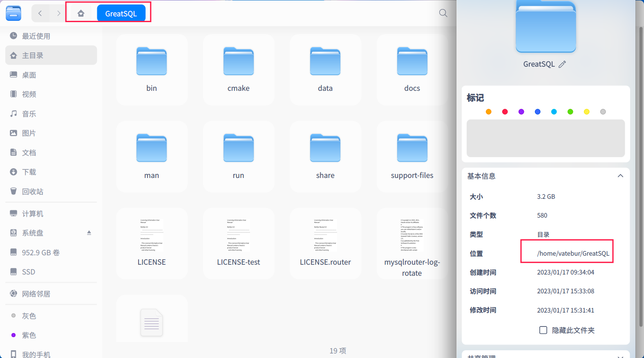Click the 文档 sidebar icon
Viewport: 644px width, 358px height.
(x=13, y=152)
